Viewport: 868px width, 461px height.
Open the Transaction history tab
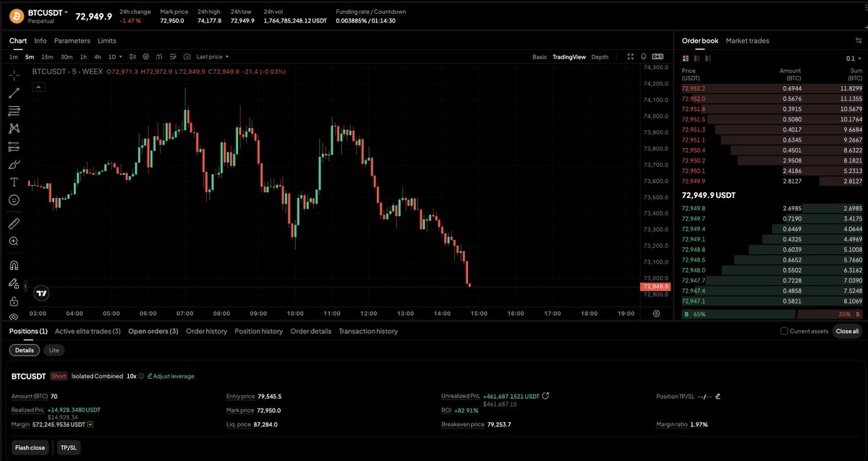(x=368, y=331)
